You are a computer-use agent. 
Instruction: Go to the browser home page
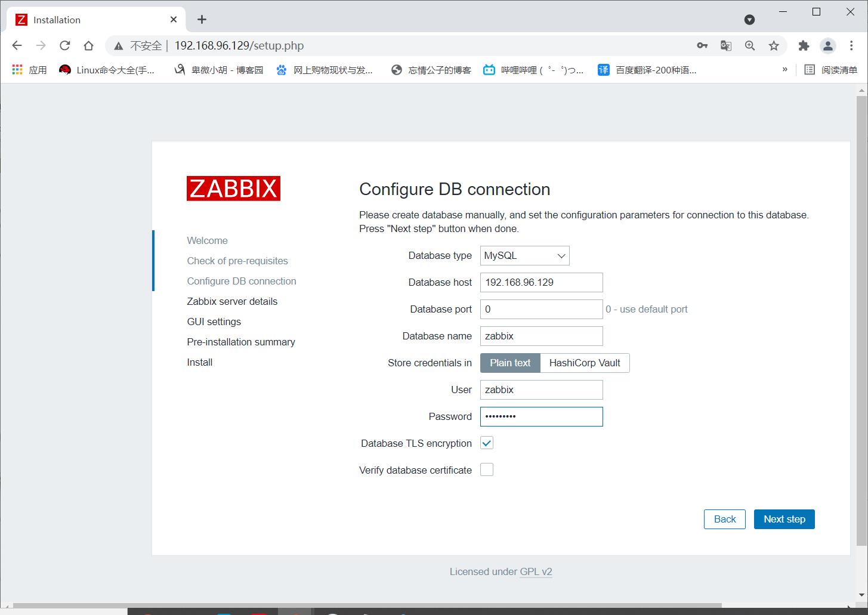(88, 45)
